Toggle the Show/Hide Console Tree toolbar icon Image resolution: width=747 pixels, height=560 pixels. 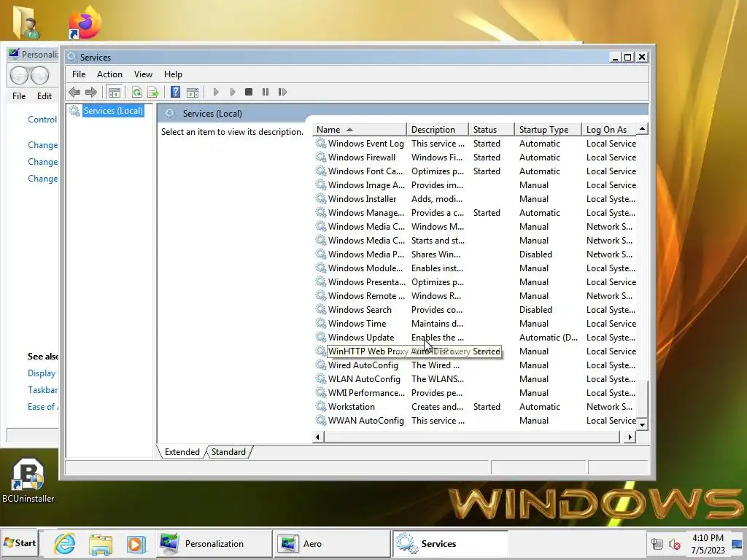115,92
